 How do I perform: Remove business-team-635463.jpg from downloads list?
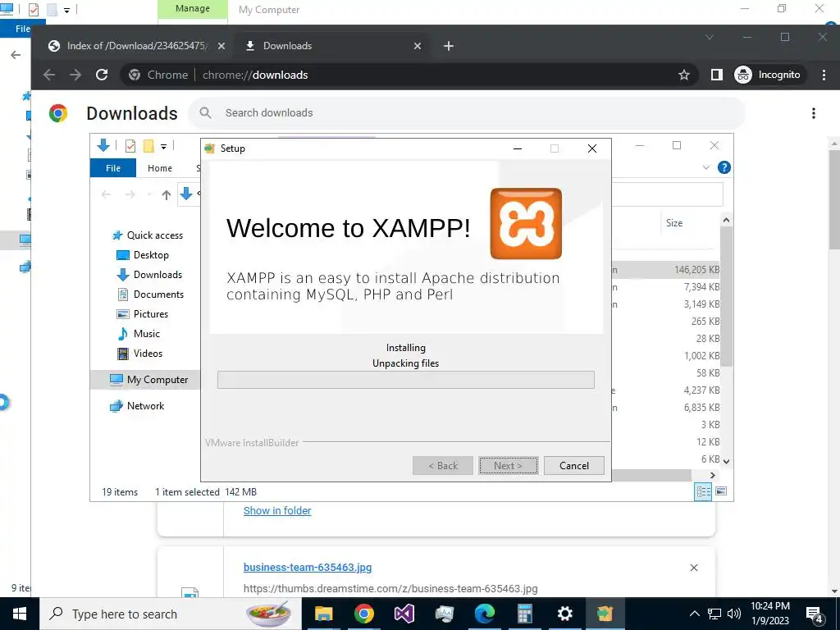(x=694, y=568)
